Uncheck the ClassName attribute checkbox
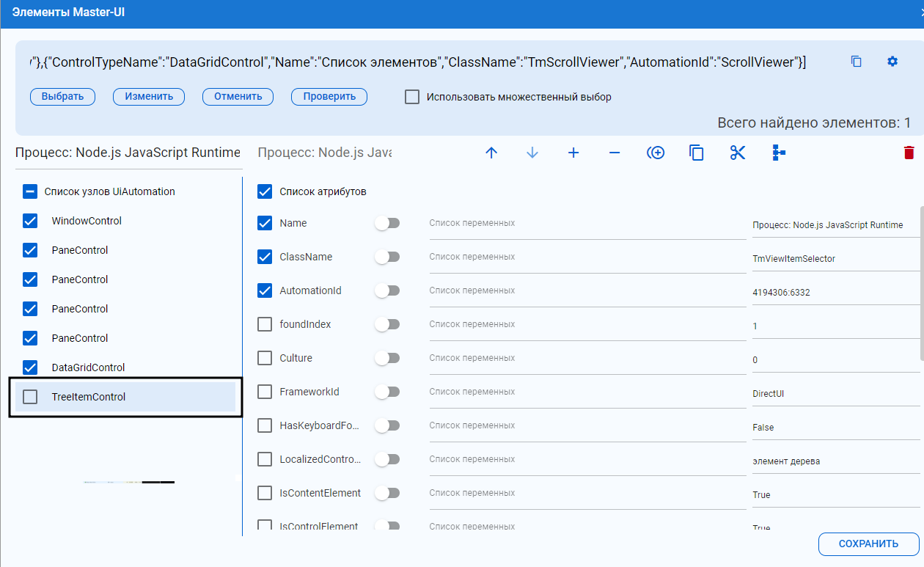 (x=265, y=257)
